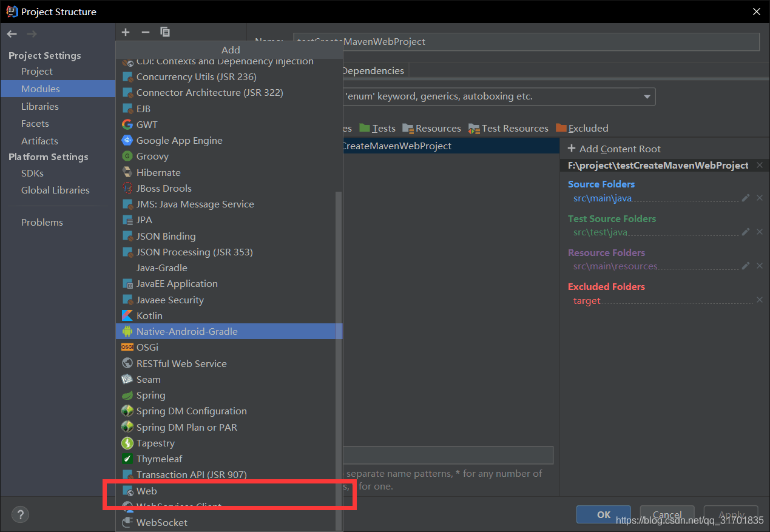Pick Spring DM Plan or PAR
The image size is (770, 532).
pos(229,427)
